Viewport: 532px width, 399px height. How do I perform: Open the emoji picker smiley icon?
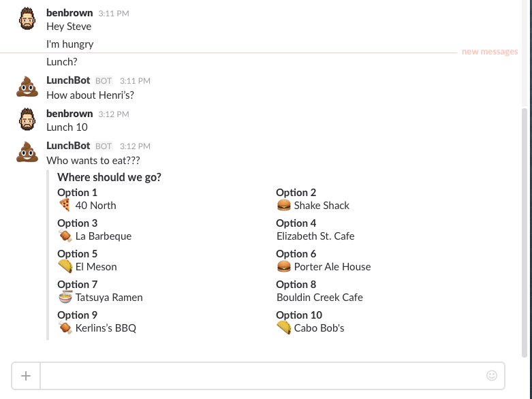click(x=492, y=375)
